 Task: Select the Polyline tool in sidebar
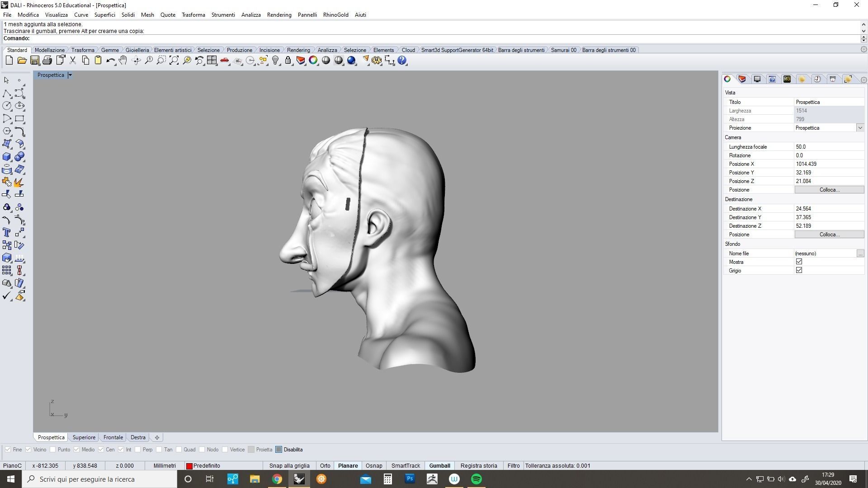click(6, 94)
